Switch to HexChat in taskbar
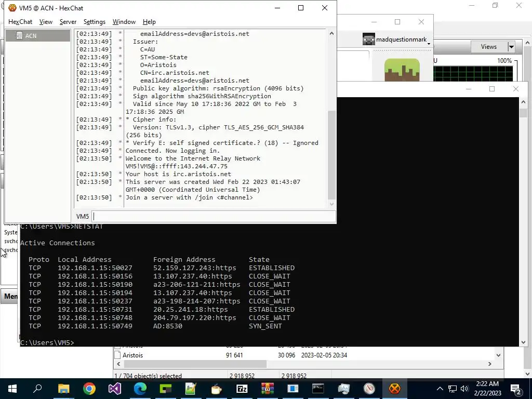Viewport: 532px width, 399px height. (x=395, y=389)
